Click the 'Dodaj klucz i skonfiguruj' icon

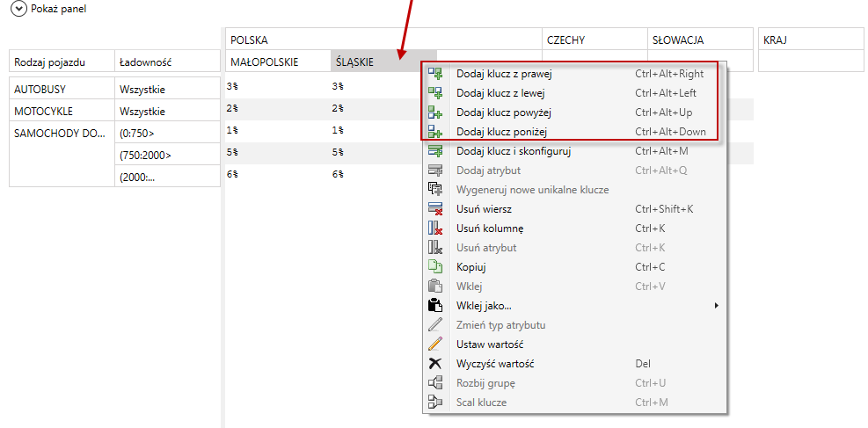[435, 151]
